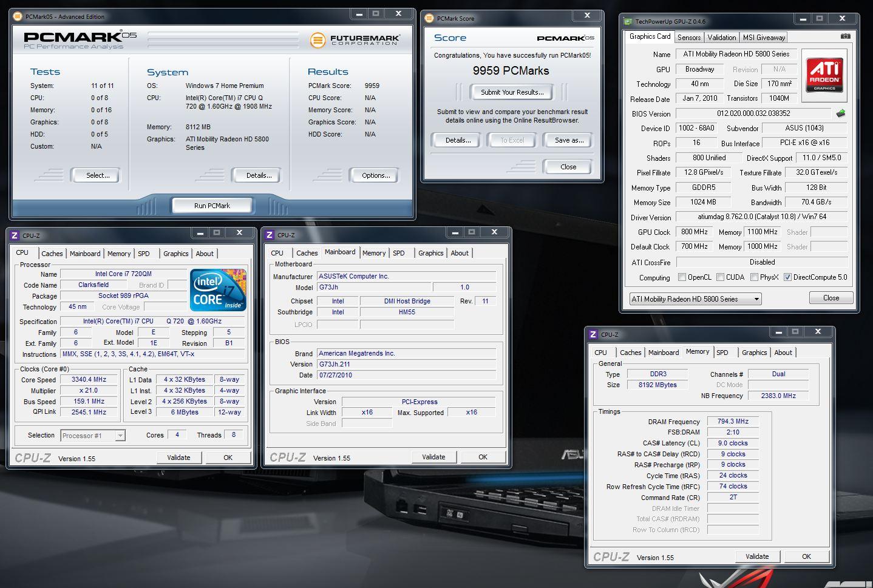Select the Memory tab in CPU-Z Mainboard window

click(374, 253)
